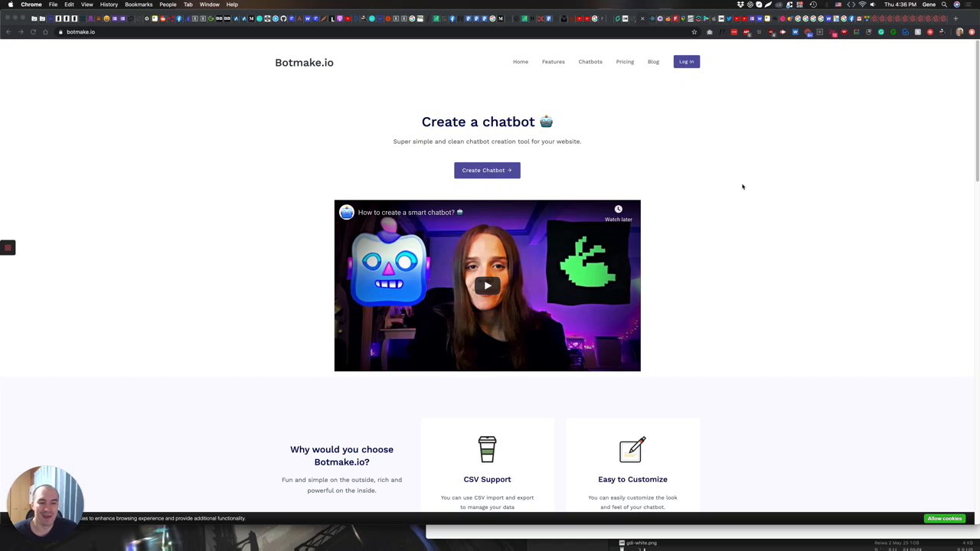980x551 pixels.
Task: Open the Time Machine menu bar icon
Action: 813,5
